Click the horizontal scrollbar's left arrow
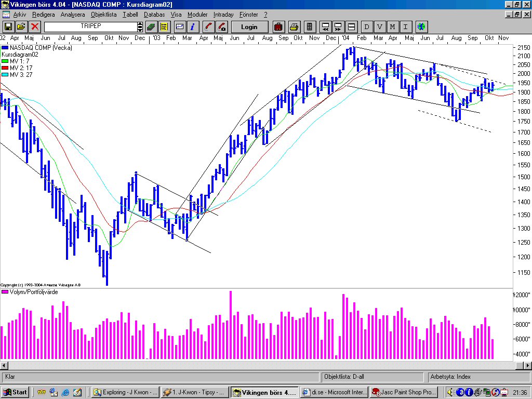The height and width of the screenshot is (399, 532). 4,365
